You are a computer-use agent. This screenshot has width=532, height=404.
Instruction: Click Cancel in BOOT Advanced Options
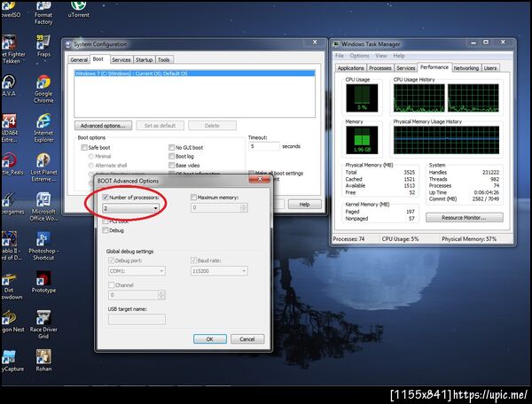coord(247,339)
